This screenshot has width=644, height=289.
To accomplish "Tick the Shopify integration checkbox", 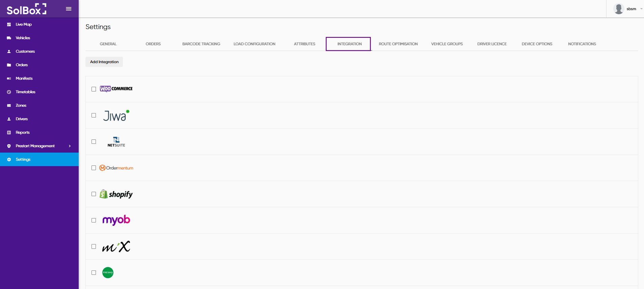I will [94, 194].
